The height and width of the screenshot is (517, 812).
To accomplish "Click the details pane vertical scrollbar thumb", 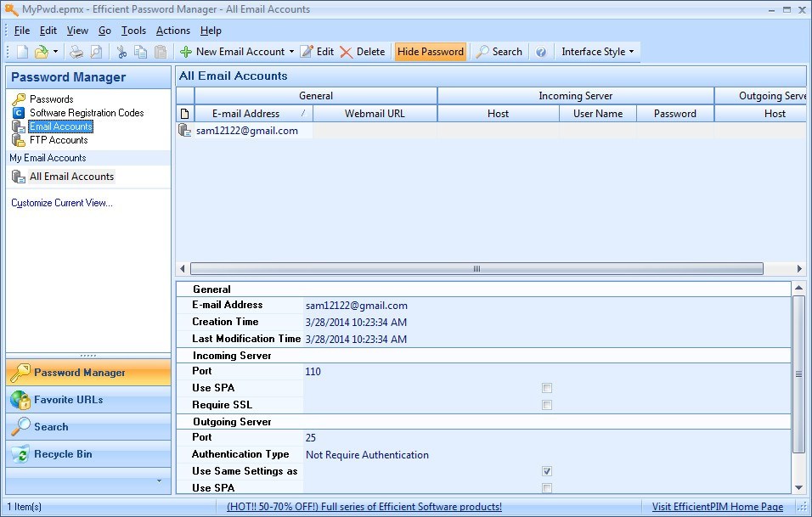I will point(798,374).
